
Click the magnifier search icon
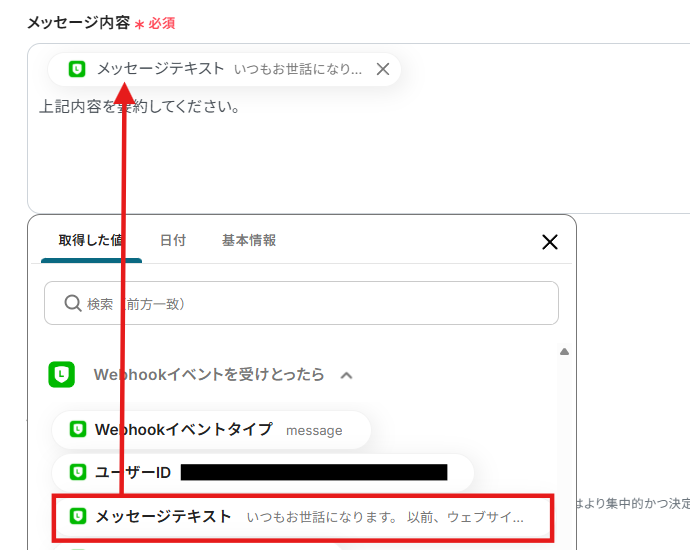click(x=73, y=303)
